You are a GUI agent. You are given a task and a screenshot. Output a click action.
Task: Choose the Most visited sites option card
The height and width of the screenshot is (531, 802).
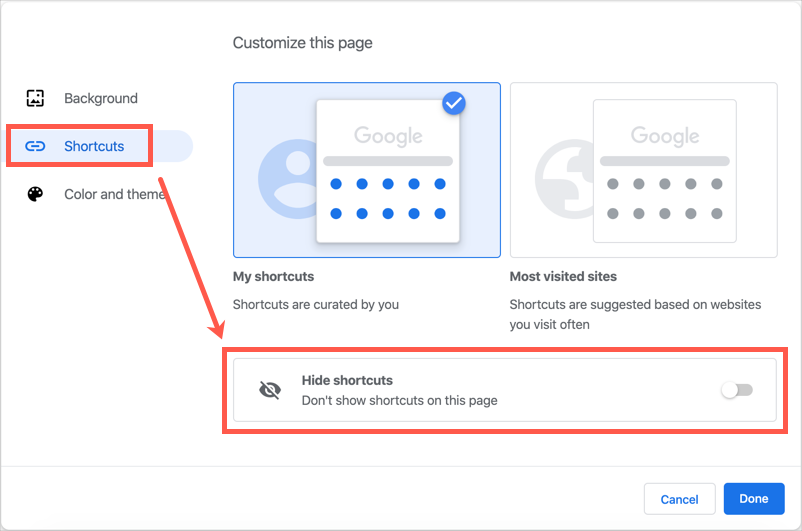coord(643,170)
